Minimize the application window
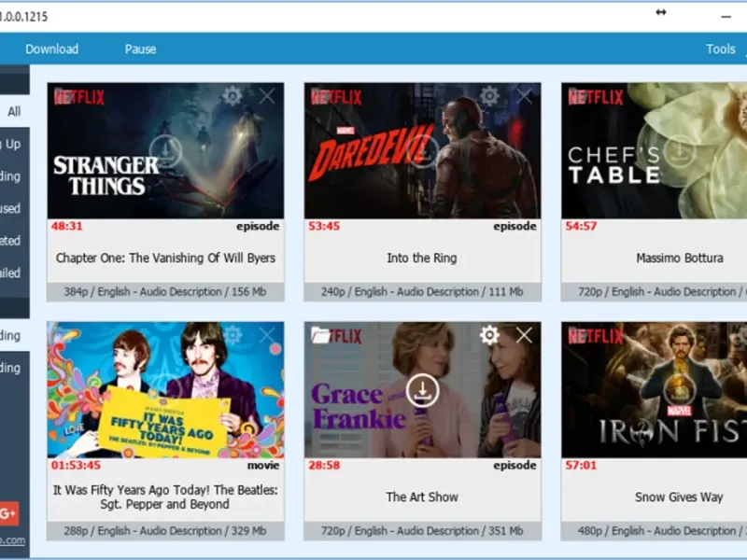The image size is (747, 560). point(726,17)
